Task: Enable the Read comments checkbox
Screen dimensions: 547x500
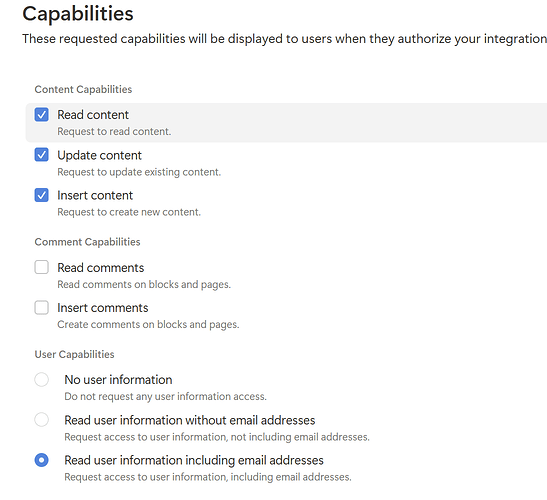Action: click(x=42, y=267)
